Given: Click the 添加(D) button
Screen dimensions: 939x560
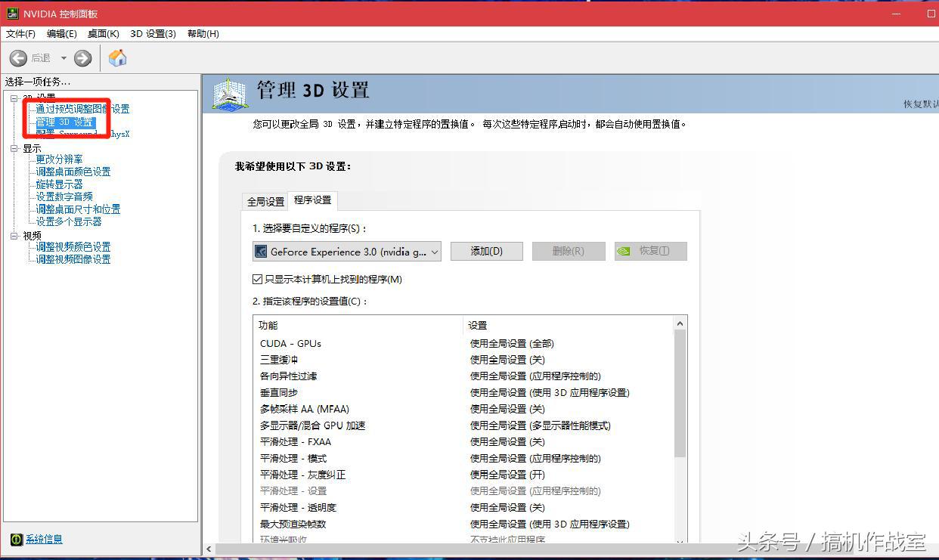Looking at the screenshot, I should click(x=486, y=250).
